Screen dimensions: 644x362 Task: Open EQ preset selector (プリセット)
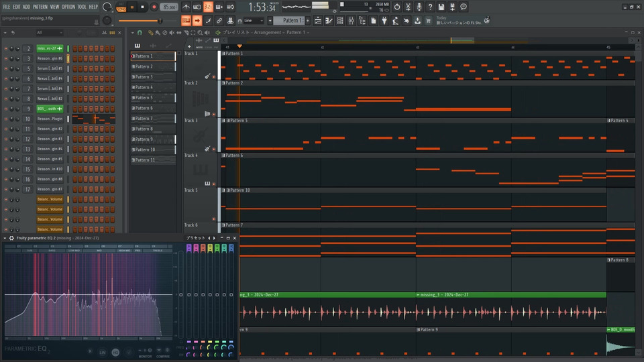(195, 238)
